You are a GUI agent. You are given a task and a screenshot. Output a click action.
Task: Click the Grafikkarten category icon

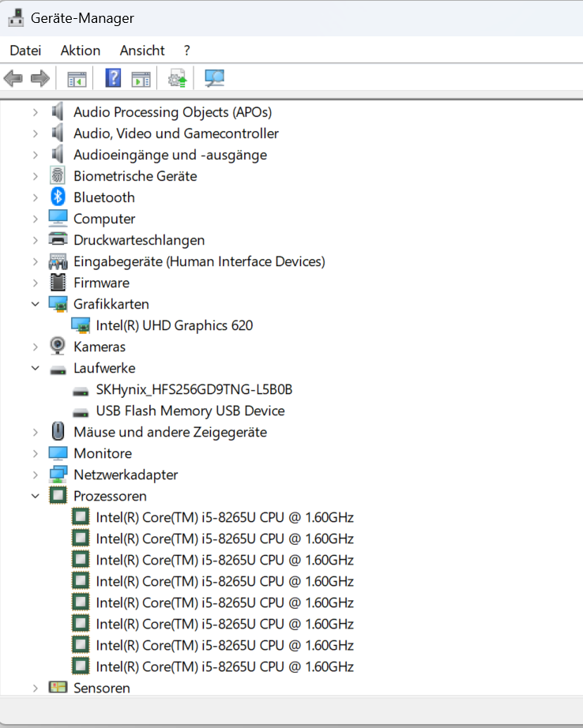(x=58, y=304)
